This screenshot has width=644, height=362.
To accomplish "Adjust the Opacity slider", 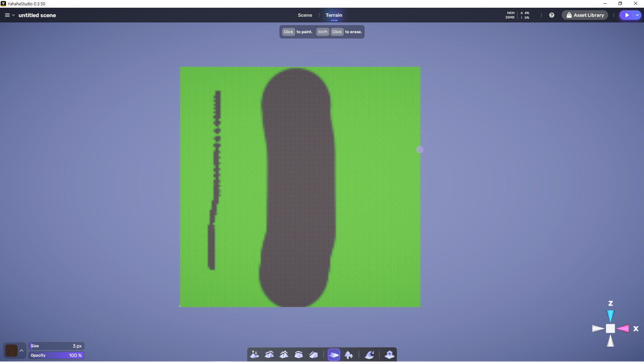I will 56,355.
